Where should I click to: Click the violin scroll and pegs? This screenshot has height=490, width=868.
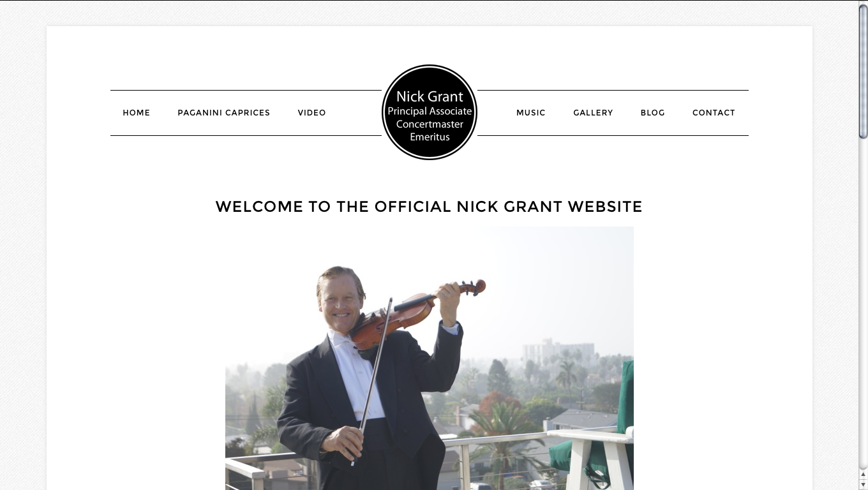(x=472, y=287)
